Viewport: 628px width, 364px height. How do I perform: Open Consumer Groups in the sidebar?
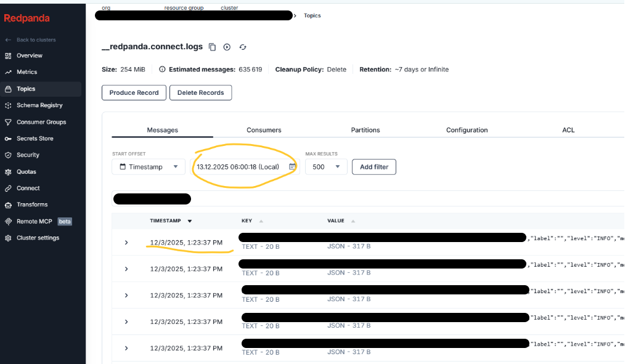tap(41, 122)
